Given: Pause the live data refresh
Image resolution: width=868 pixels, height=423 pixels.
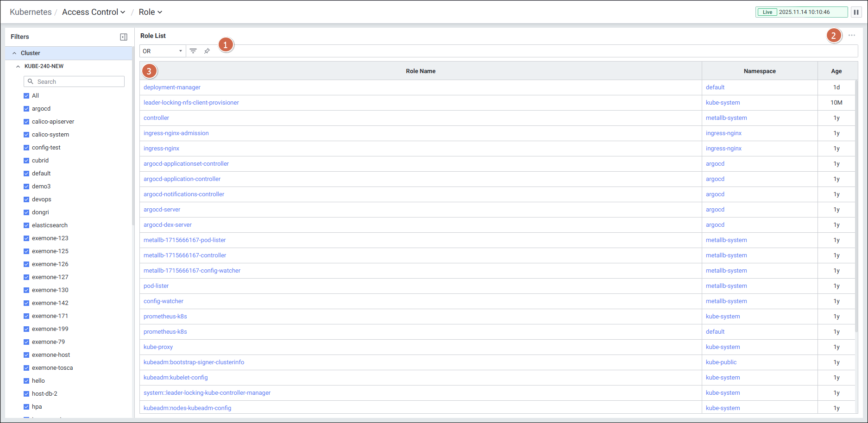Looking at the screenshot, I should pos(856,12).
